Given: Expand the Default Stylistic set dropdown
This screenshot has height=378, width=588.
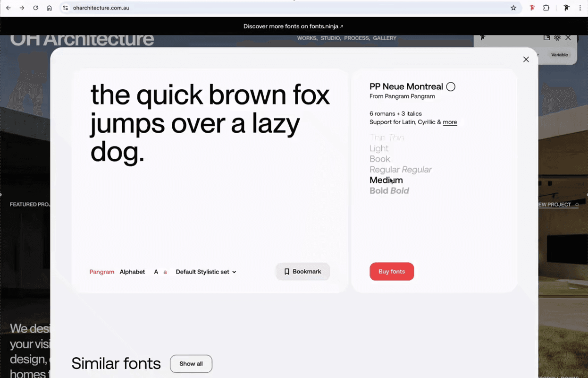Looking at the screenshot, I should click(x=206, y=272).
